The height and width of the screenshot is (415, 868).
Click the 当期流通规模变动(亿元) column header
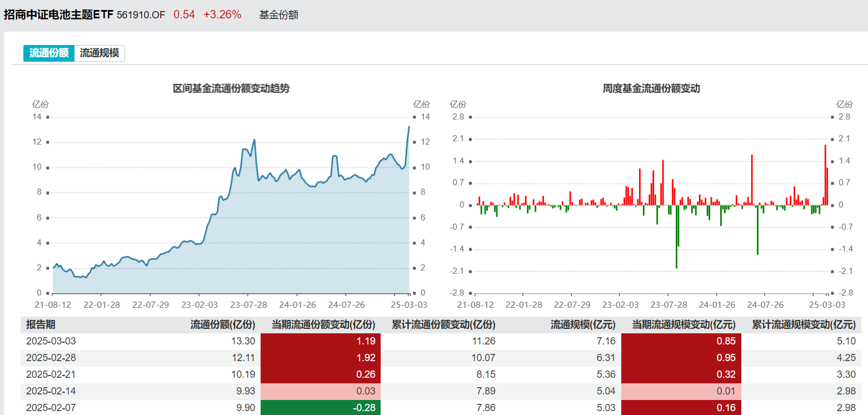[x=684, y=324]
